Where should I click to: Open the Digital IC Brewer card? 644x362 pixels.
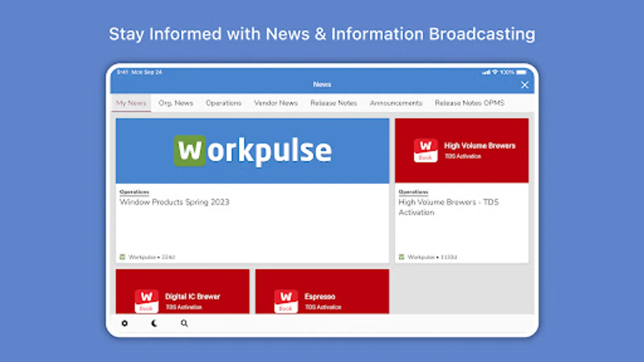click(182, 292)
